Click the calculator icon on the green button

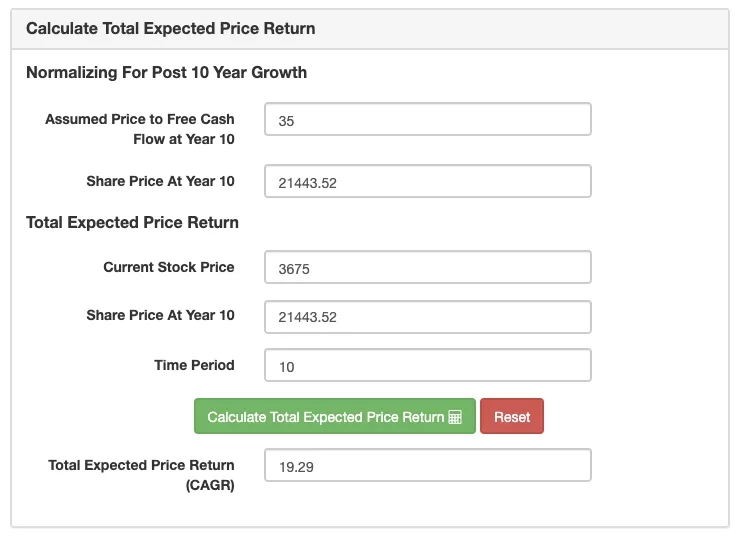(455, 417)
